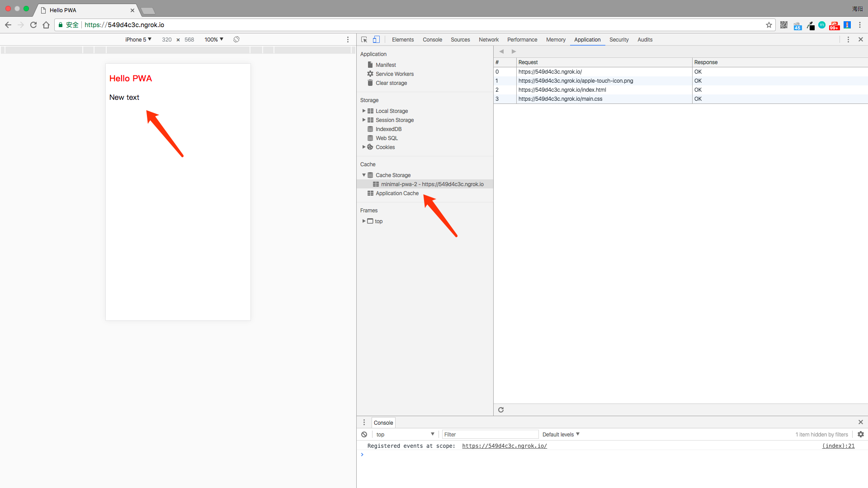This screenshot has width=868, height=488.
Task: Go back to the previous page
Action: 8,25
